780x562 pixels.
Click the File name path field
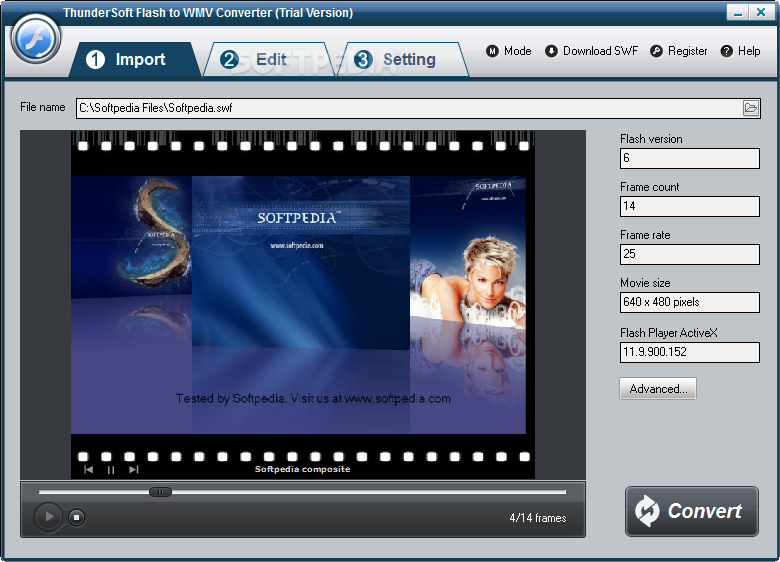tap(418, 108)
